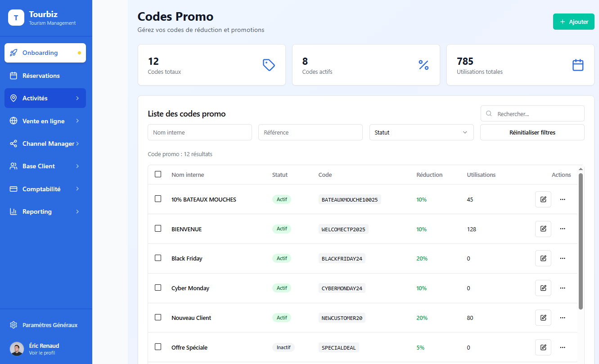Select the Cyber Monday row checkbox
The height and width of the screenshot is (364, 599).
click(x=158, y=288)
